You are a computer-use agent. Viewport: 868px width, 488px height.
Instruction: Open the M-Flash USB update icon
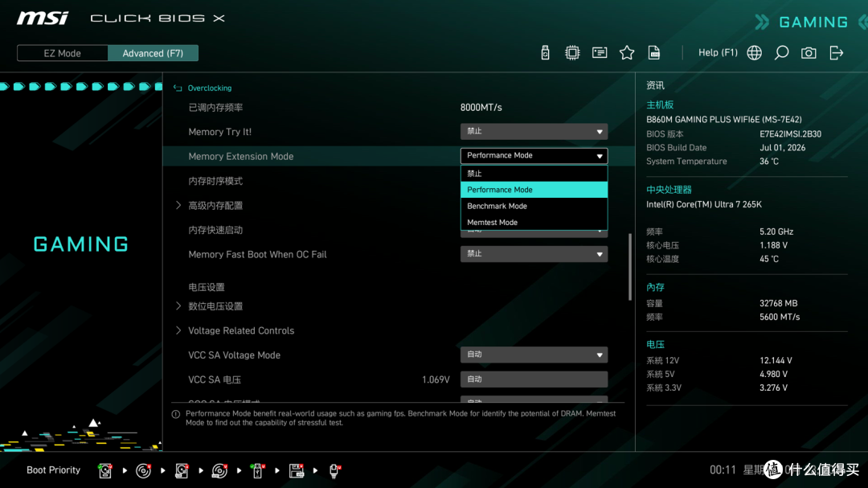tap(545, 52)
